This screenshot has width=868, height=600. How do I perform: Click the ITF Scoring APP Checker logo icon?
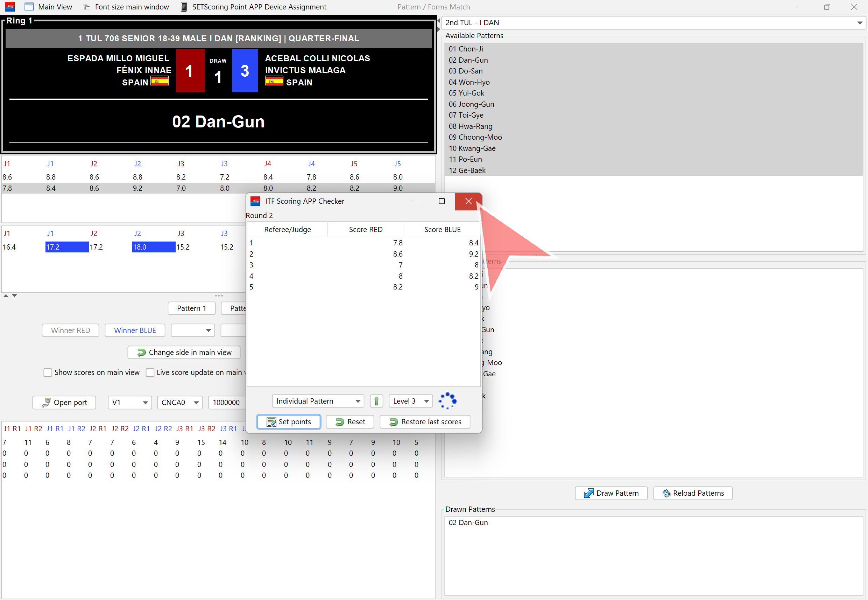(x=255, y=201)
